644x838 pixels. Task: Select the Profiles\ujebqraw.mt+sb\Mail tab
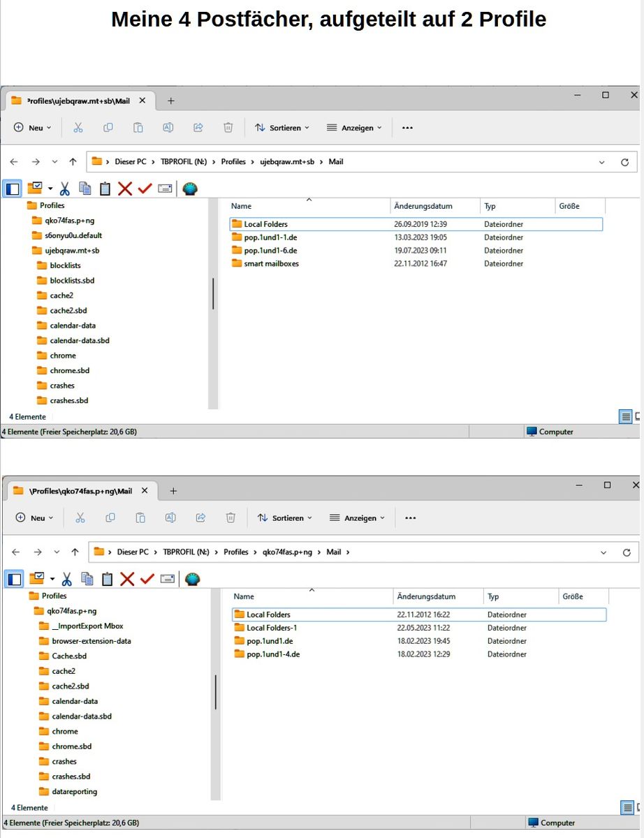click(x=77, y=101)
